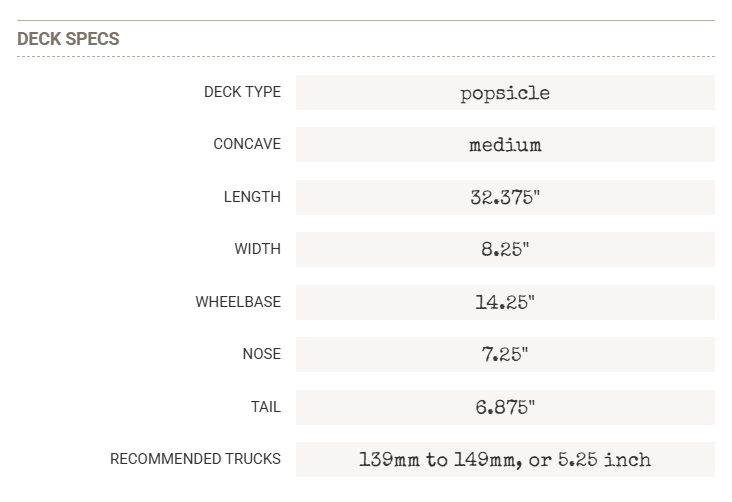Click '139mm' in the recommended trucks value

click(389, 460)
